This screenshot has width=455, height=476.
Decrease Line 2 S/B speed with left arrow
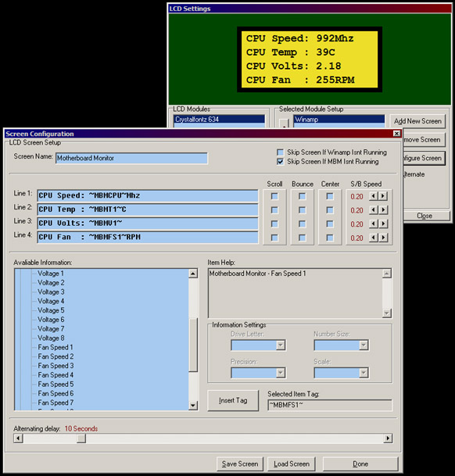[x=373, y=209]
